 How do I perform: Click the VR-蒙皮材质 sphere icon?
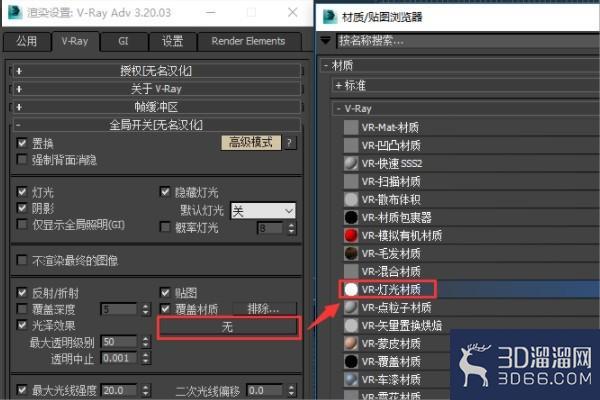(351, 343)
